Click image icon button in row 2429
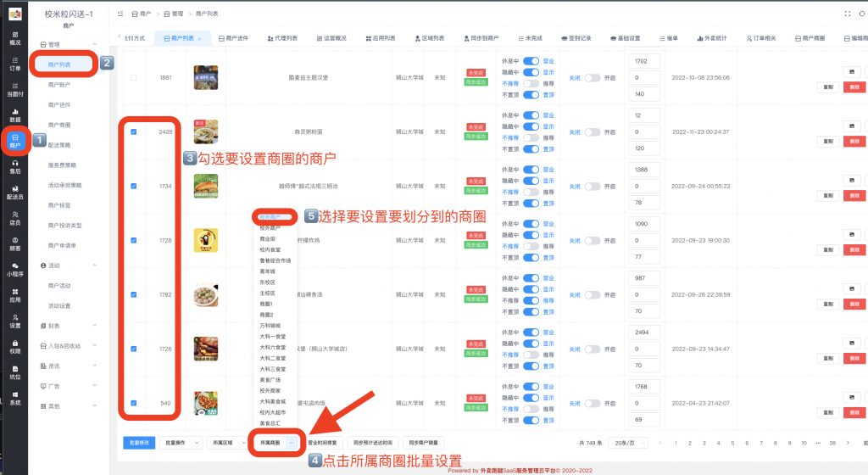 point(852,126)
